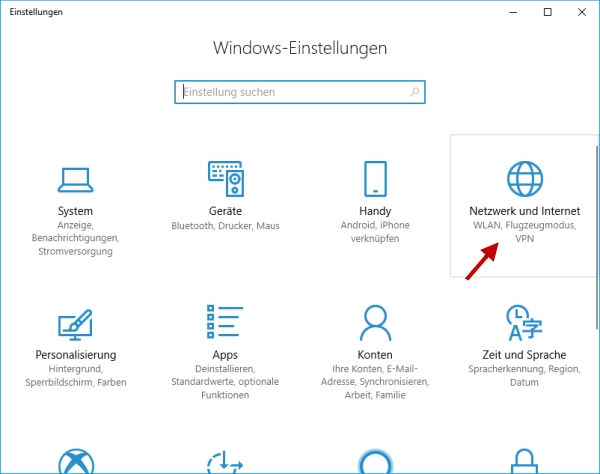Open the Cortana circle icon at bottom
The image size is (600, 474).
(x=375, y=462)
